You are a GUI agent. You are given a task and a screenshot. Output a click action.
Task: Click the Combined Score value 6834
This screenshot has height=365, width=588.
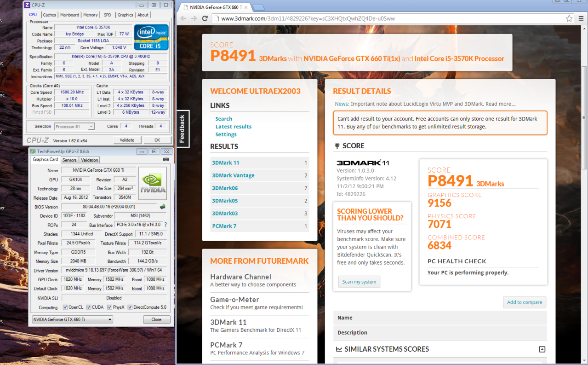[440, 246]
